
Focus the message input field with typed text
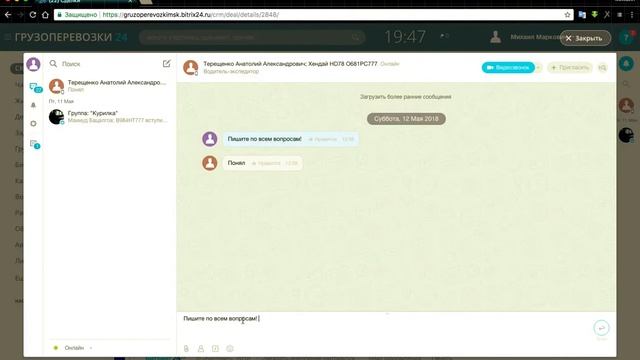click(x=384, y=327)
